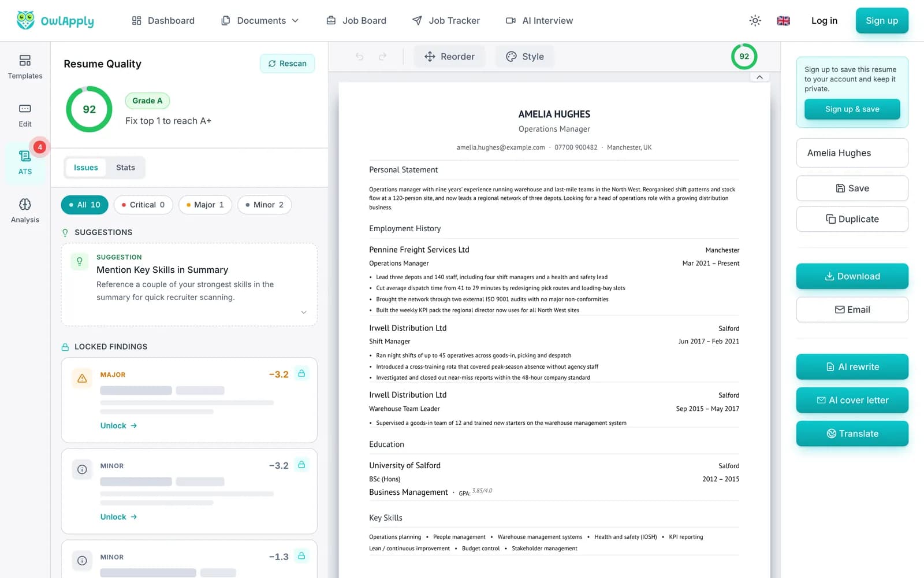Open the Templates sidebar panel
The image size is (924, 578).
(x=25, y=67)
